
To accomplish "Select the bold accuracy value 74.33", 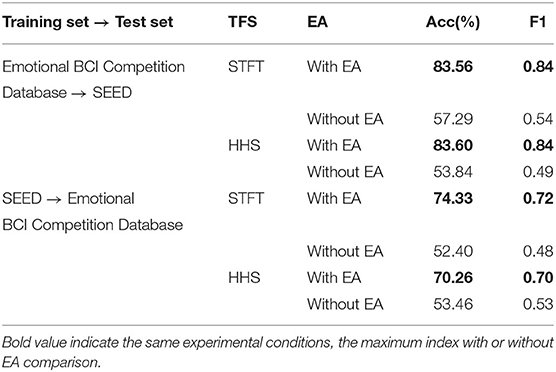I will (453, 198).
